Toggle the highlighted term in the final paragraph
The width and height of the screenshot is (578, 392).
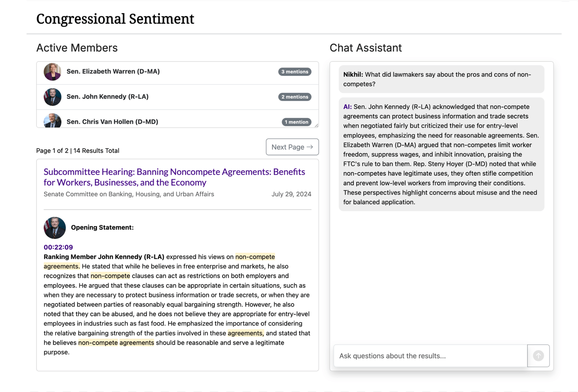[116, 343]
